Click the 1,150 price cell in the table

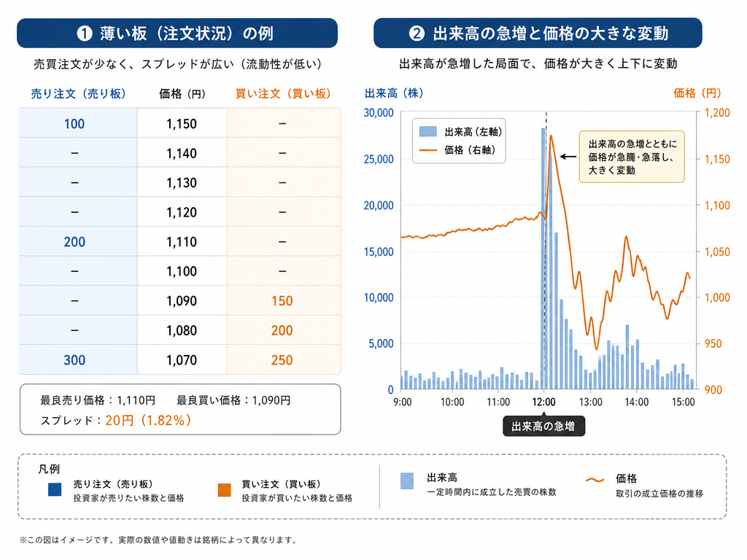click(x=182, y=124)
